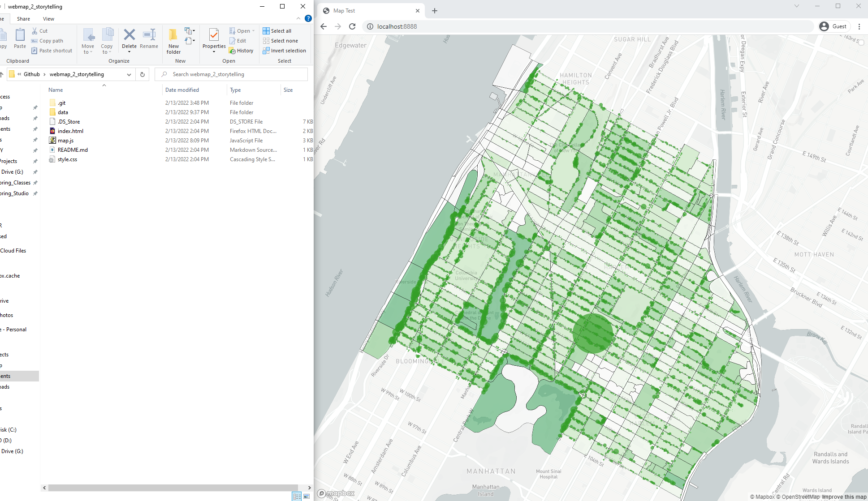Click Select none in ribbon
868x501 pixels.
(280, 41)
